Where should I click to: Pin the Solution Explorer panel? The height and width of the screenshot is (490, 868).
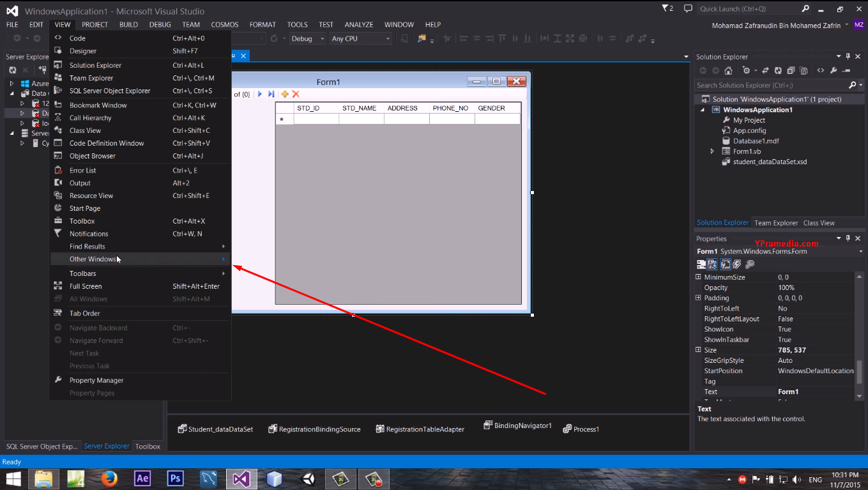[x=848, y=56]
